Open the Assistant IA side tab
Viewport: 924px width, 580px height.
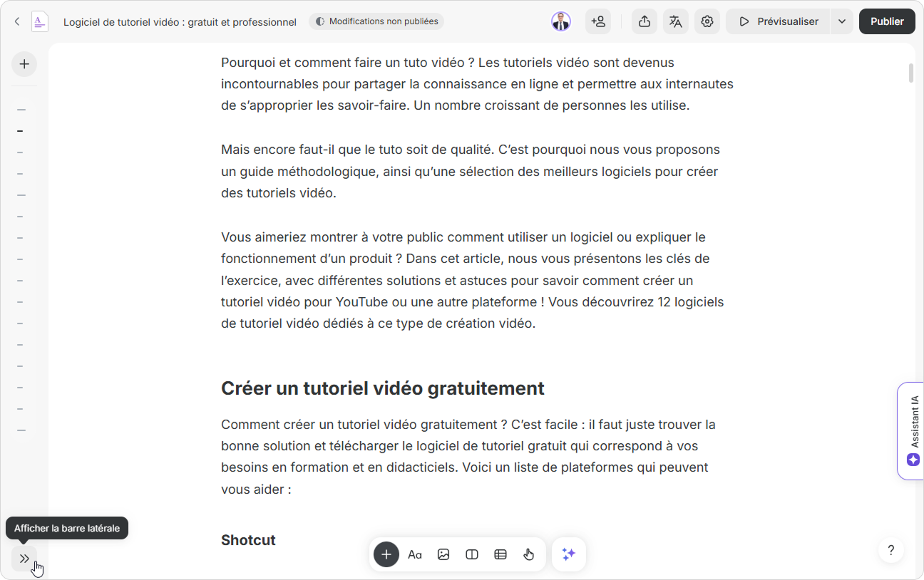click(x=913, y=430)
